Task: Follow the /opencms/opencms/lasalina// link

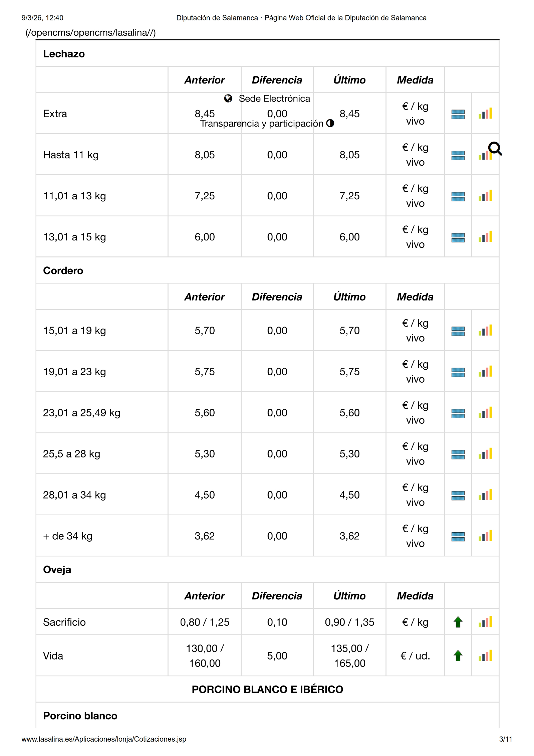Action: click(90, 32)
